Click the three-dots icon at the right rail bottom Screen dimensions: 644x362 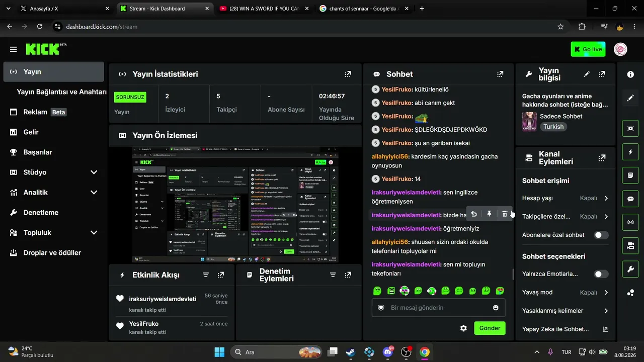point(630,293)
